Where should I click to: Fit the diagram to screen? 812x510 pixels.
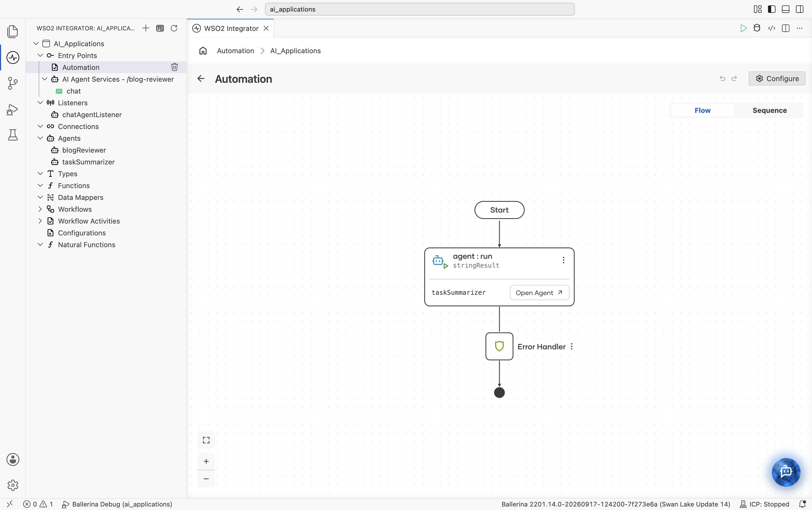click(206, 440)
